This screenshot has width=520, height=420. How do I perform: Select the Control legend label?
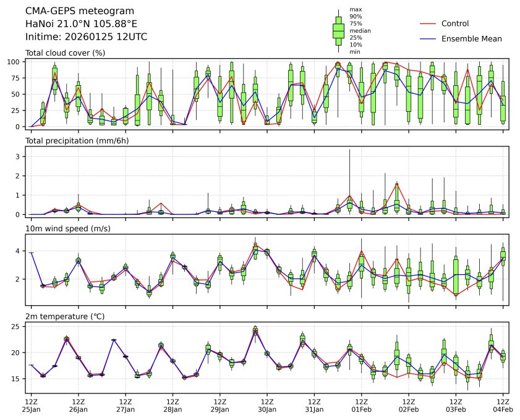click(x=454, y=23)
